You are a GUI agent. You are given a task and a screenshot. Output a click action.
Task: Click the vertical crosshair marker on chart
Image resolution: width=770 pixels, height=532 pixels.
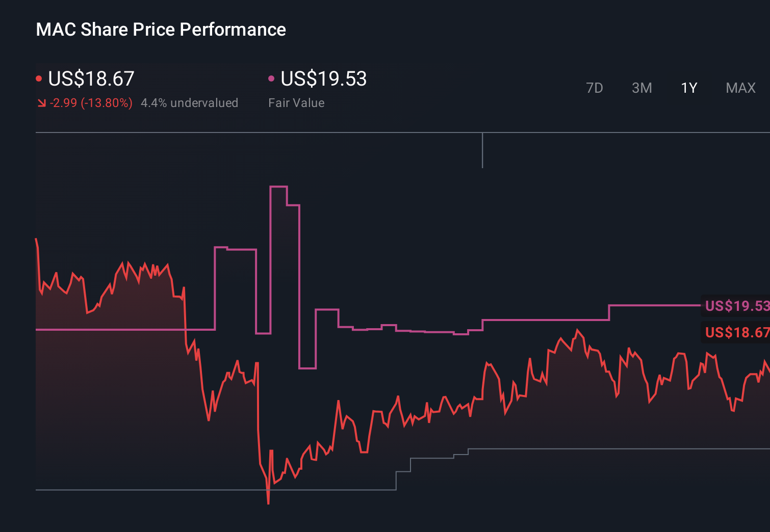[483, 150]
